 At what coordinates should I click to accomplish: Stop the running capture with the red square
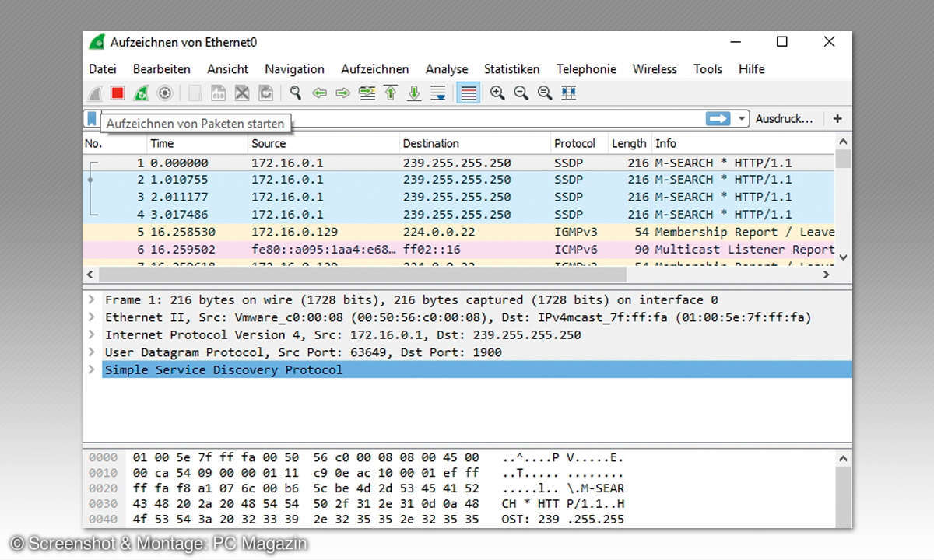coord(118,93)
